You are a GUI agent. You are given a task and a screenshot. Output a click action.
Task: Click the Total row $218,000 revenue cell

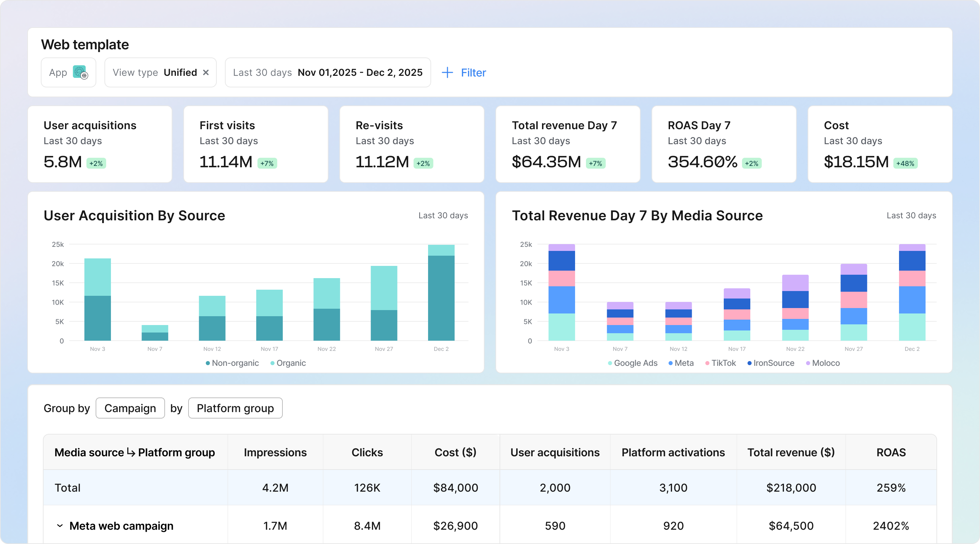791,488
